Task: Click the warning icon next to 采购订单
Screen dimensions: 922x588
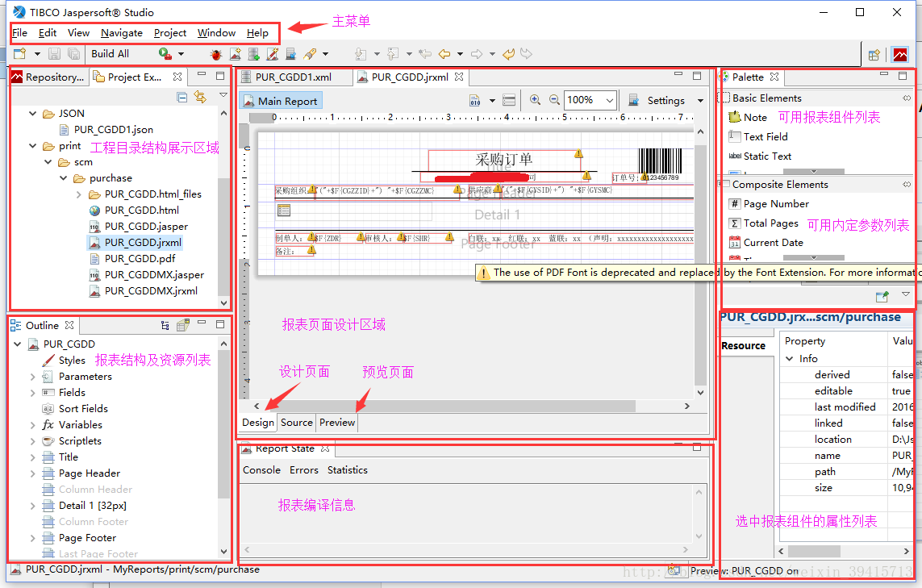Action: [x=578, y=154]
